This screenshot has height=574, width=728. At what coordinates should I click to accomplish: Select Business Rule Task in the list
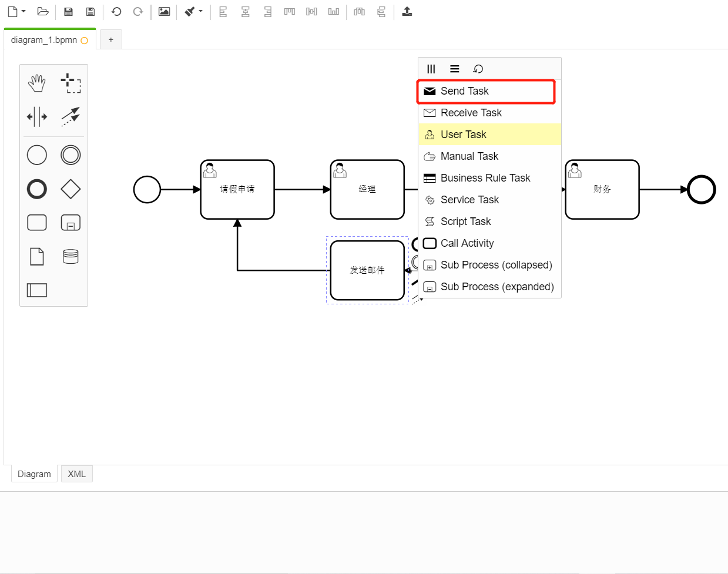pyautogui.click(x=485, y=177)
